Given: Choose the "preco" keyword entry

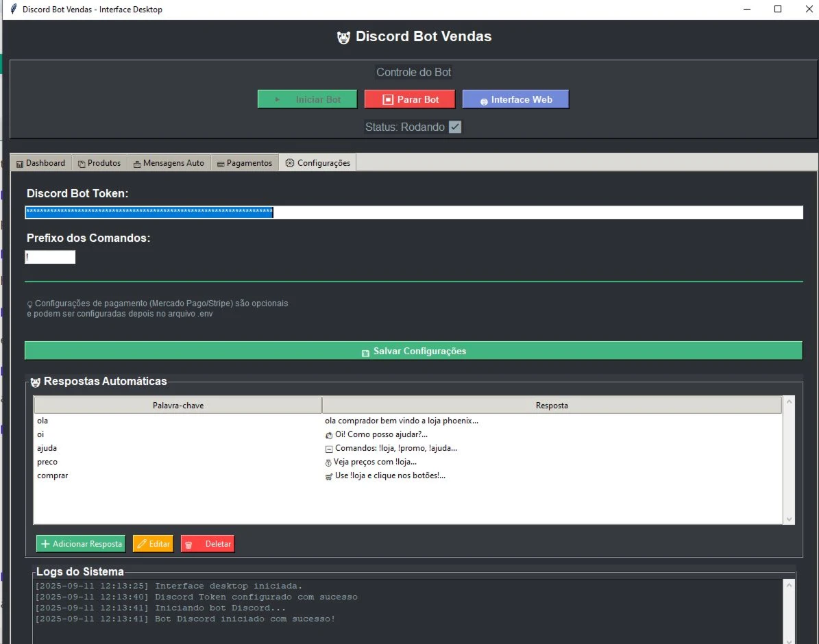Looking at the screenshot, I should [x=47, y=462].
